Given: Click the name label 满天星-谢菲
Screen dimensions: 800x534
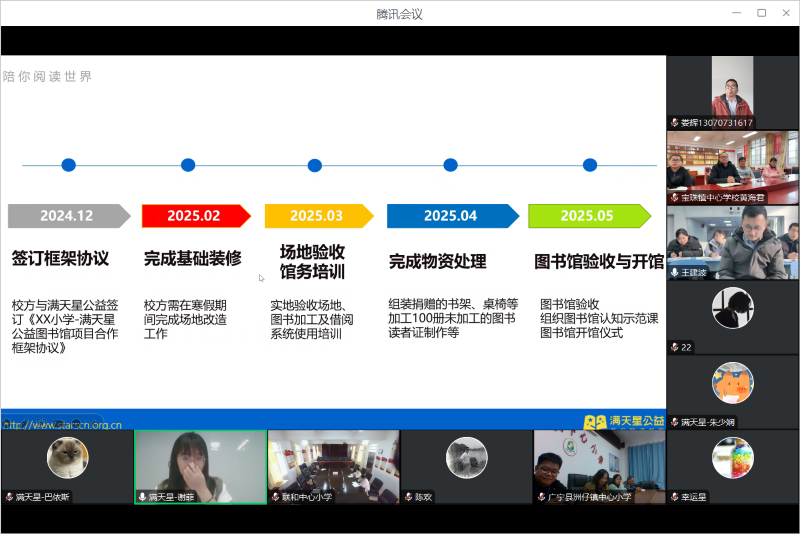Looking at the screenshot, I should tap(171, 497).
